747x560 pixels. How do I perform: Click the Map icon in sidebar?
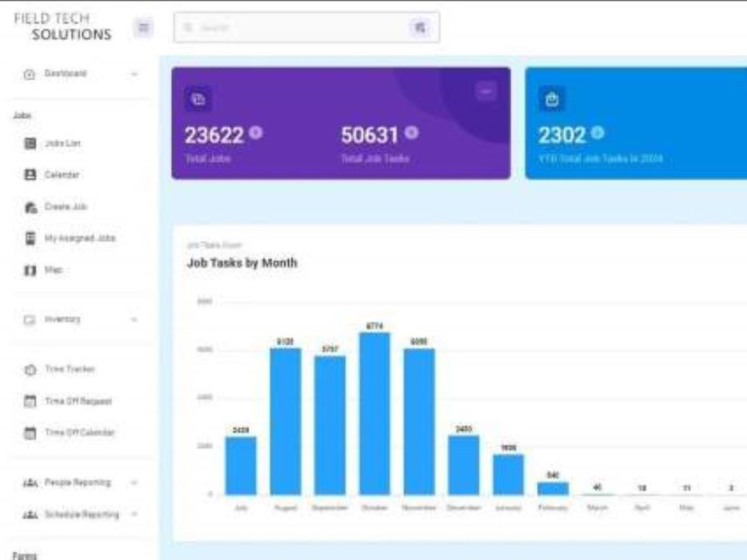point(30,270)
